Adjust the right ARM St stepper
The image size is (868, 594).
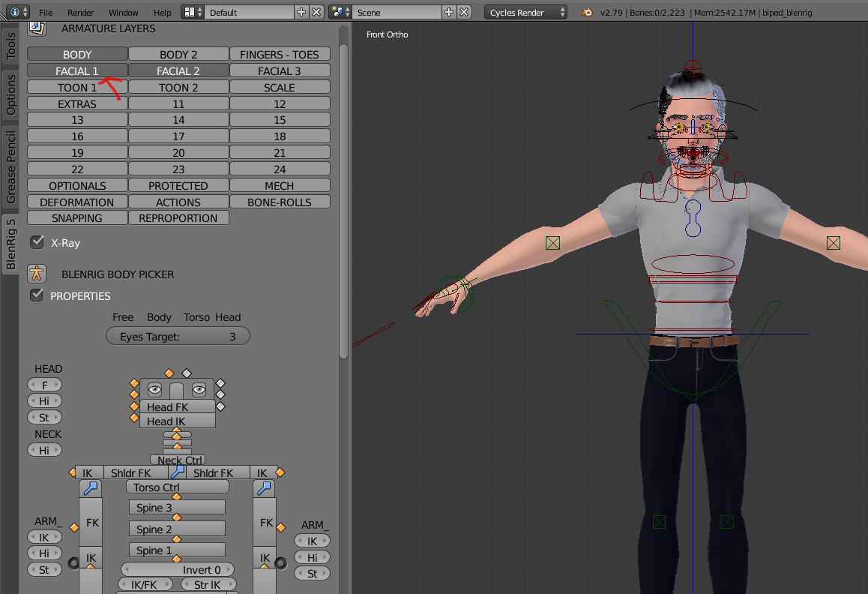pos(313,573)
